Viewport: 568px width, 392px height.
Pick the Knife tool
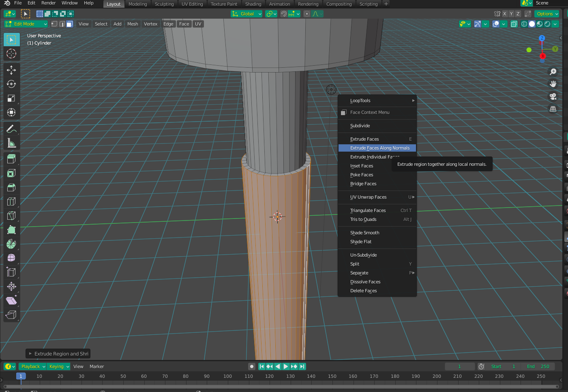[x=11, y=216]
